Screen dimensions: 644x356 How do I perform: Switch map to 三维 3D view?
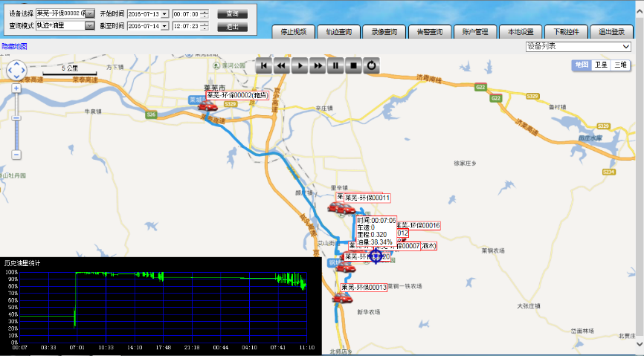coord(620,65)
